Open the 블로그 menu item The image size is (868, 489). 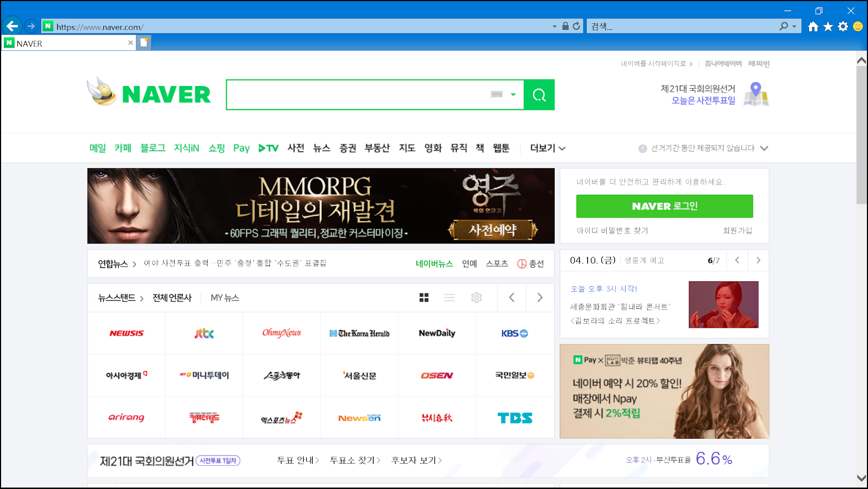coord(153,148)
